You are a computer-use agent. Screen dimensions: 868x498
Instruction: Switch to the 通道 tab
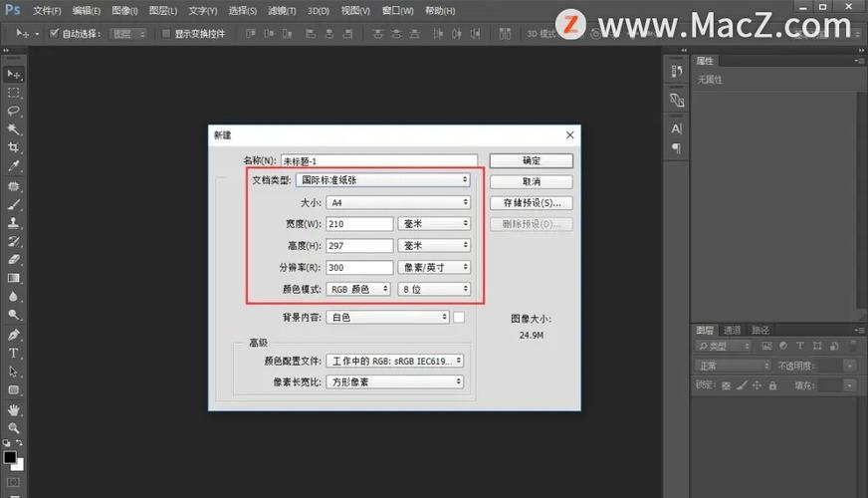point(732,330)
